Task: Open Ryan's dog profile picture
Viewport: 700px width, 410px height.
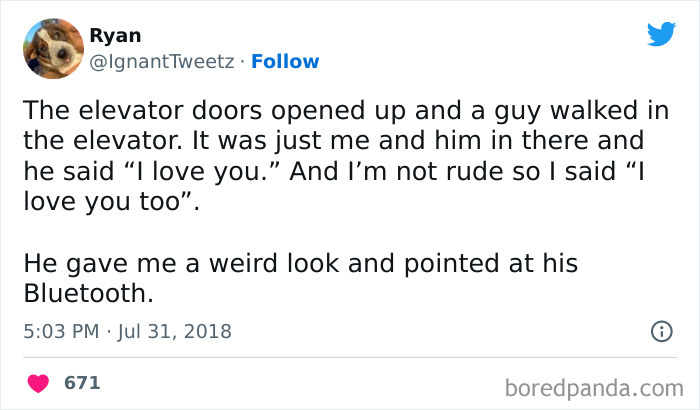Action: point(51,48)
